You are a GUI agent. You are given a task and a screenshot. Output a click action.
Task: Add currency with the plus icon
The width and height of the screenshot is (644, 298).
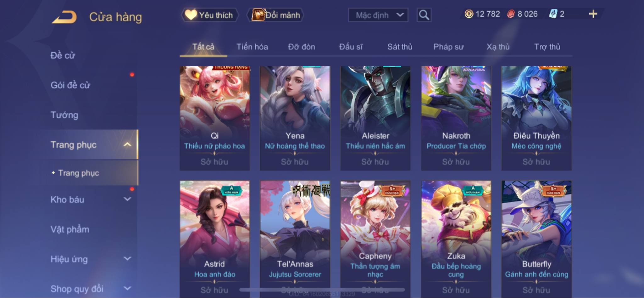pyautogui.click(x=593, y=14)
